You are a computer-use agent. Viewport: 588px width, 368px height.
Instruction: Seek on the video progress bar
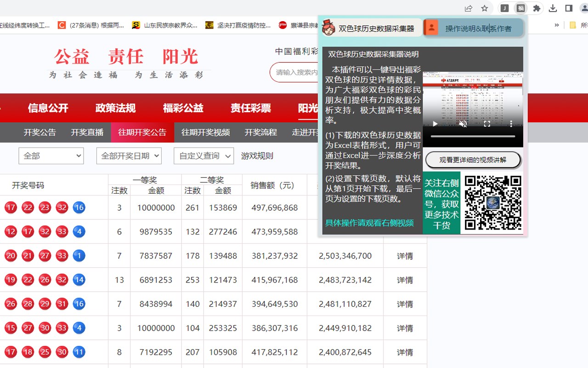[x=473, y=136]
